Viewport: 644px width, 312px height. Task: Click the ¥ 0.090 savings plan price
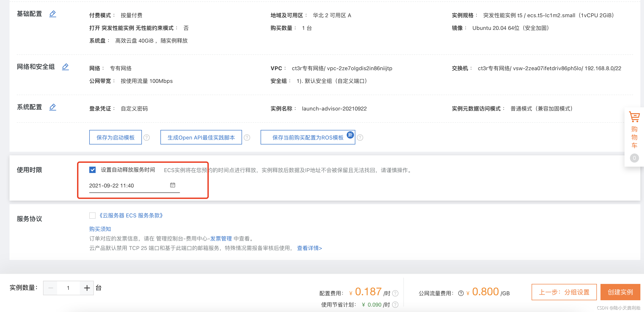click(371, 305)
